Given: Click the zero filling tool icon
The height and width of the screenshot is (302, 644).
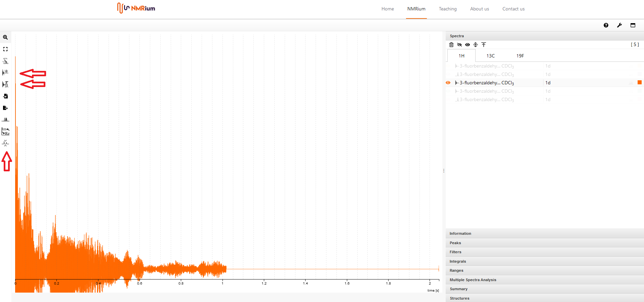Looking at the screenshot, I should point(5,73).
